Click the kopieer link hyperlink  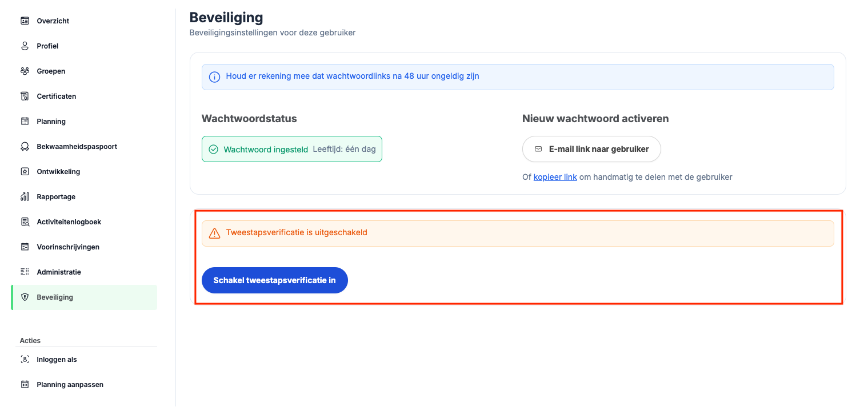click(555, 177)
